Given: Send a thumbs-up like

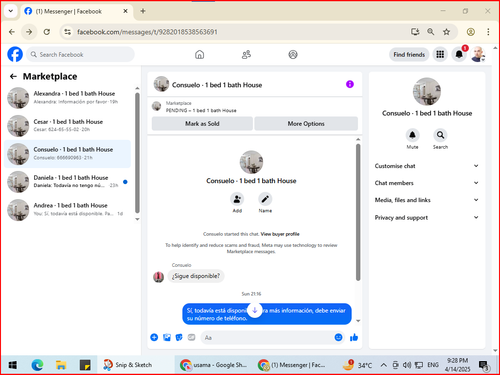Looking at the screenshot, I should point(354,337).
